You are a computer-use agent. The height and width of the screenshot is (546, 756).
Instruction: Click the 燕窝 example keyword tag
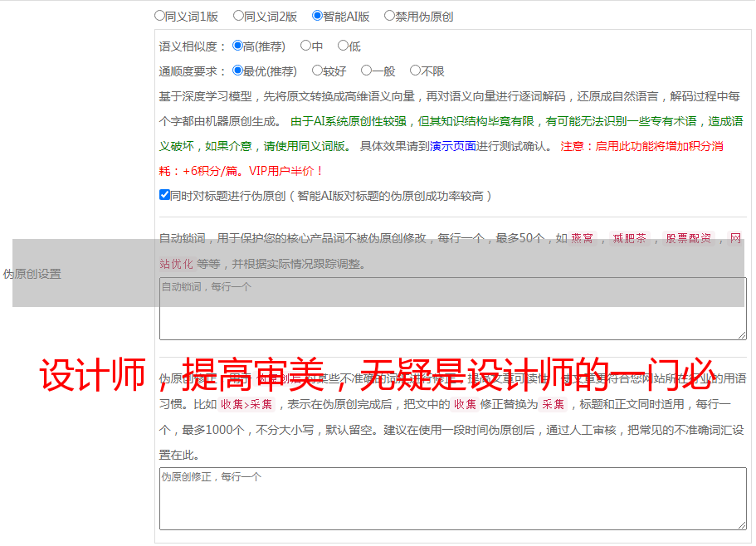pos(582,239)
